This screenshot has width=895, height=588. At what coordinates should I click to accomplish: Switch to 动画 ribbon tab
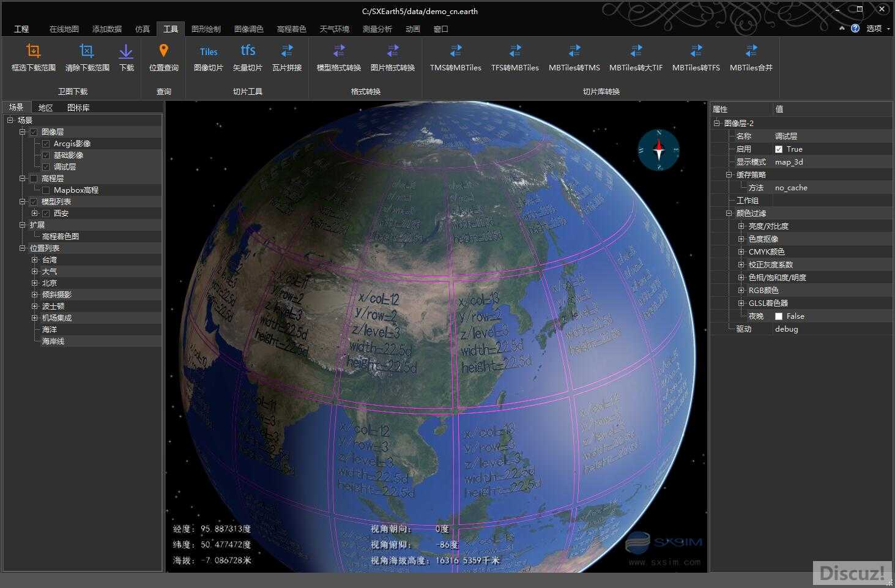click(x=413, y=29)
